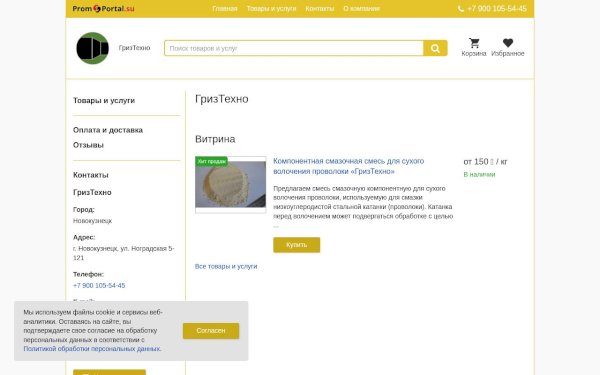
Task: Open Контакты in top navigation
Action: point(320,8)
